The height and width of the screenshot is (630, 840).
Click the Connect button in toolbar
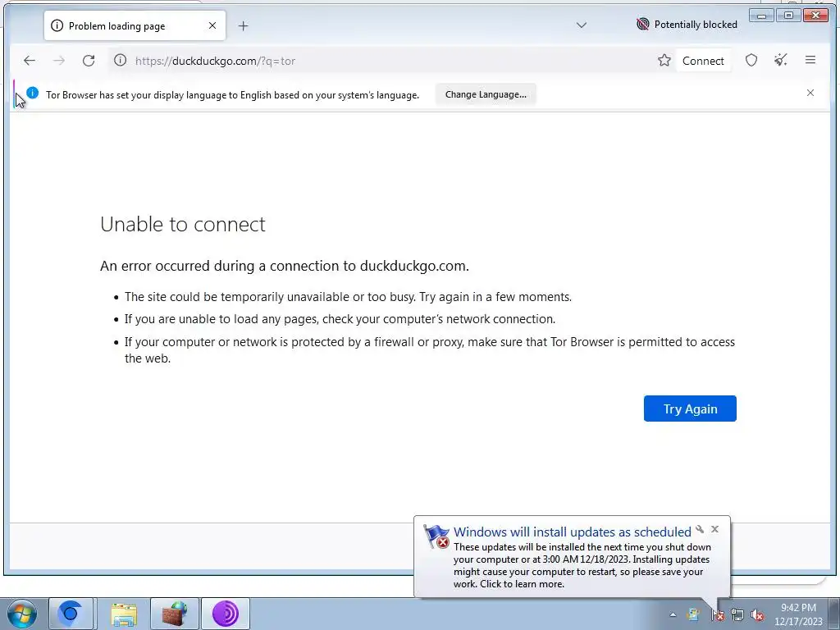[x=703, y=61]
